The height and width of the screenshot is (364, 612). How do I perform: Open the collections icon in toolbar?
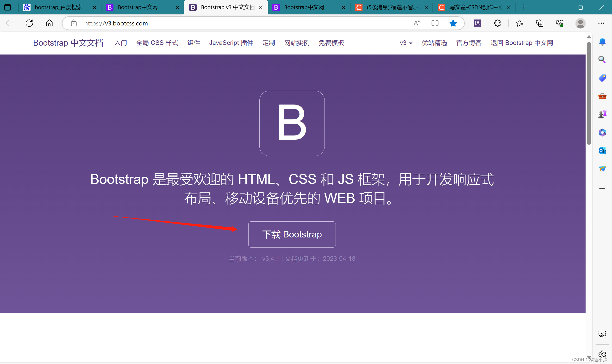point(540,23)
